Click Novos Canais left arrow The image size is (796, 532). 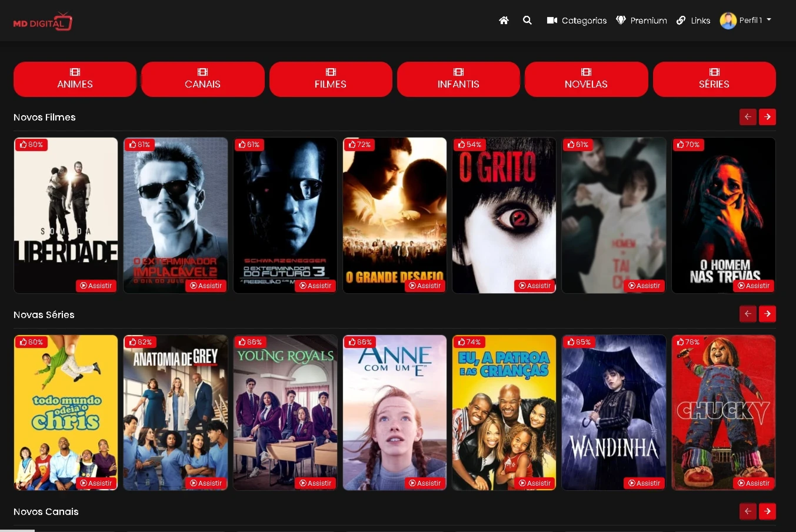click(748, 511)
